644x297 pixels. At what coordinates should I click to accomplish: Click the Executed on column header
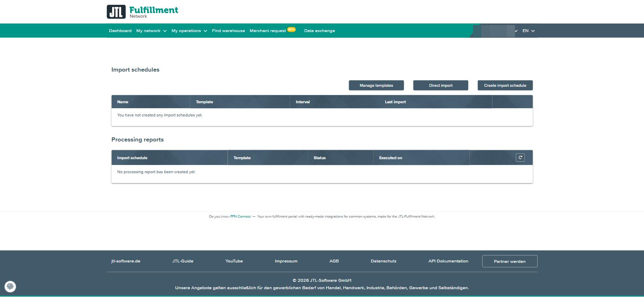coord(391,158)
